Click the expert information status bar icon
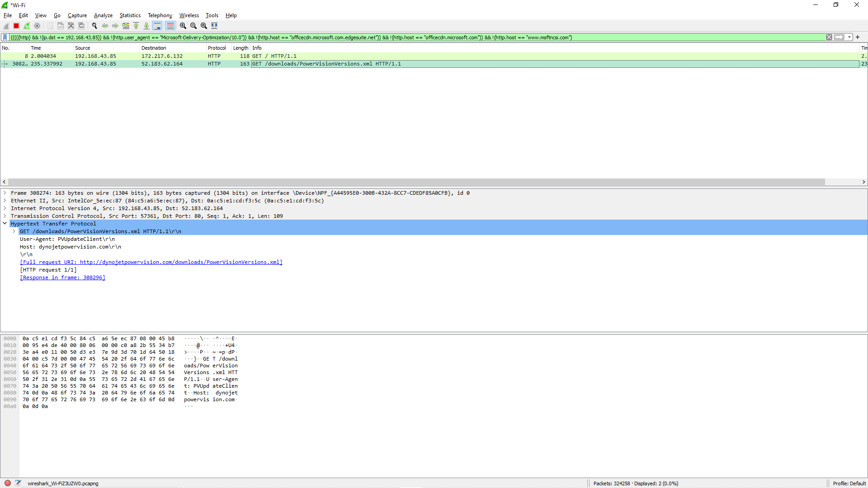This screenshot has height=488, width=868. coord(8,483)
